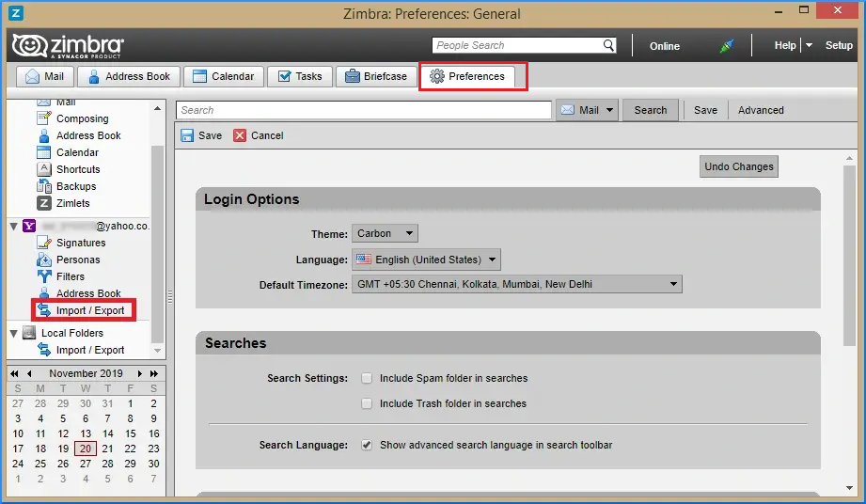This screenshot has width=866, height=504.
Task: Collapse the yahoo account tree node
Action: pos(14,227)
